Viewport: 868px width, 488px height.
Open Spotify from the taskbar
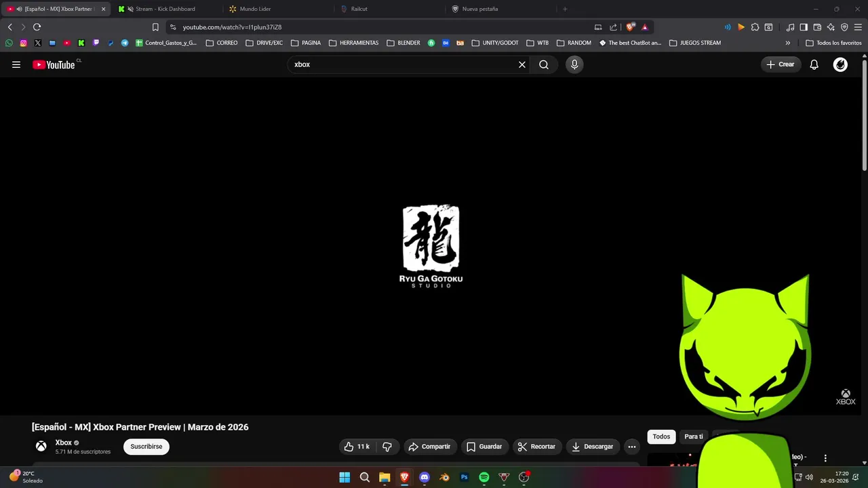tap(484, 477)
